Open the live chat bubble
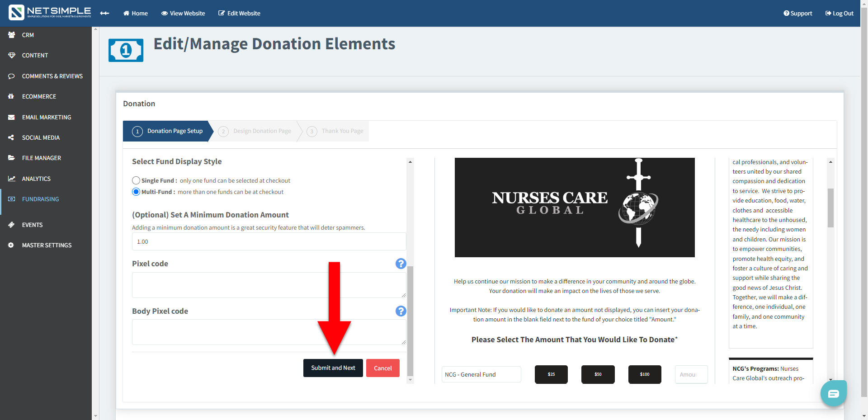868x420 pixels. (x=833, y=393)
